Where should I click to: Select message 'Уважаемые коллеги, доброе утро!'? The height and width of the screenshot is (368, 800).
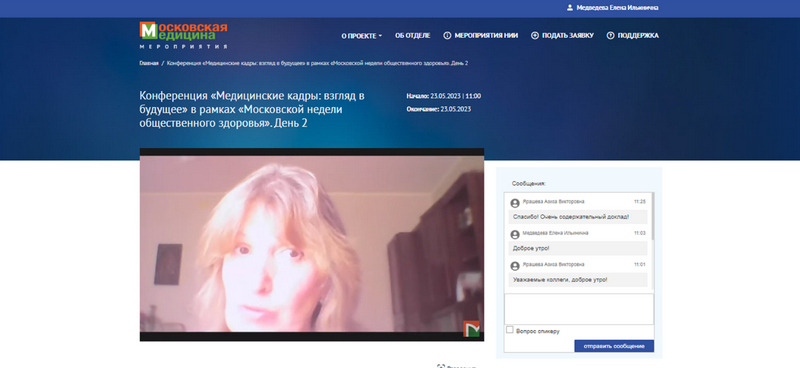pos(578,280)
